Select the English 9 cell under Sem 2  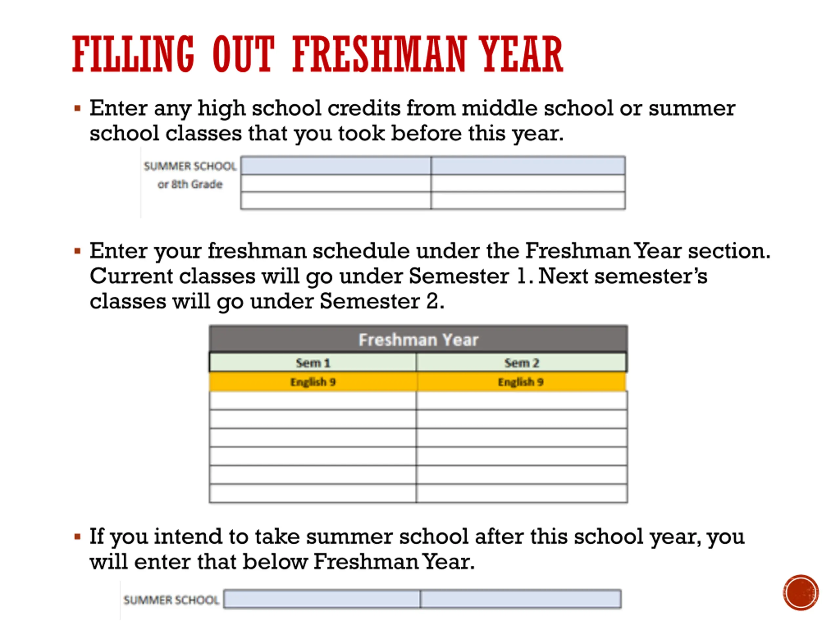(x=521, y=382)
